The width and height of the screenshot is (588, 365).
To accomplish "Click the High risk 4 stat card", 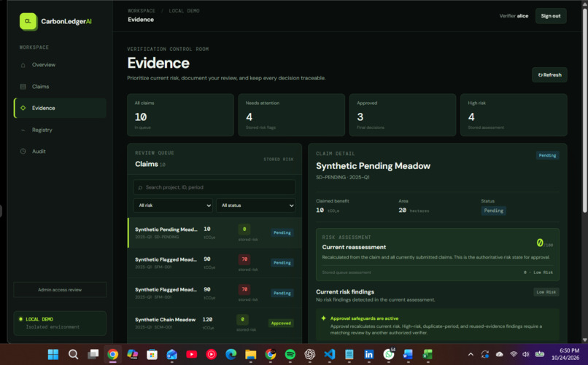I will tap(514, 115).
